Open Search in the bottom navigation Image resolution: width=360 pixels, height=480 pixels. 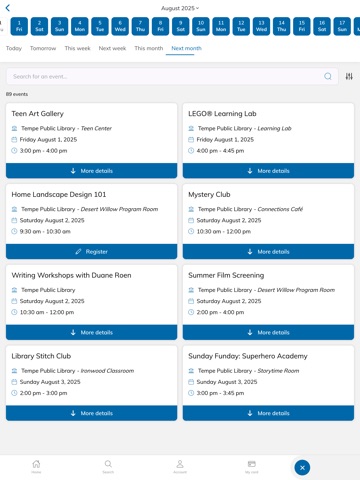[108, 467]
